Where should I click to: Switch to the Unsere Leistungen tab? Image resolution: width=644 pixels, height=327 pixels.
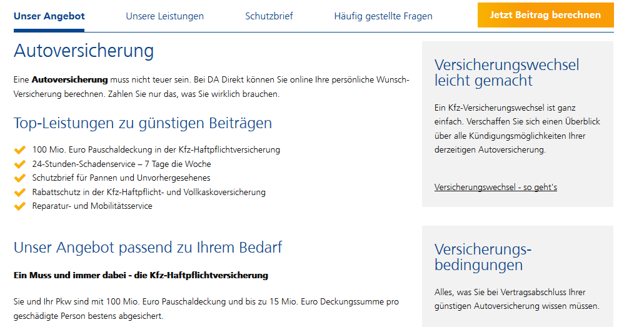point(164,16)
